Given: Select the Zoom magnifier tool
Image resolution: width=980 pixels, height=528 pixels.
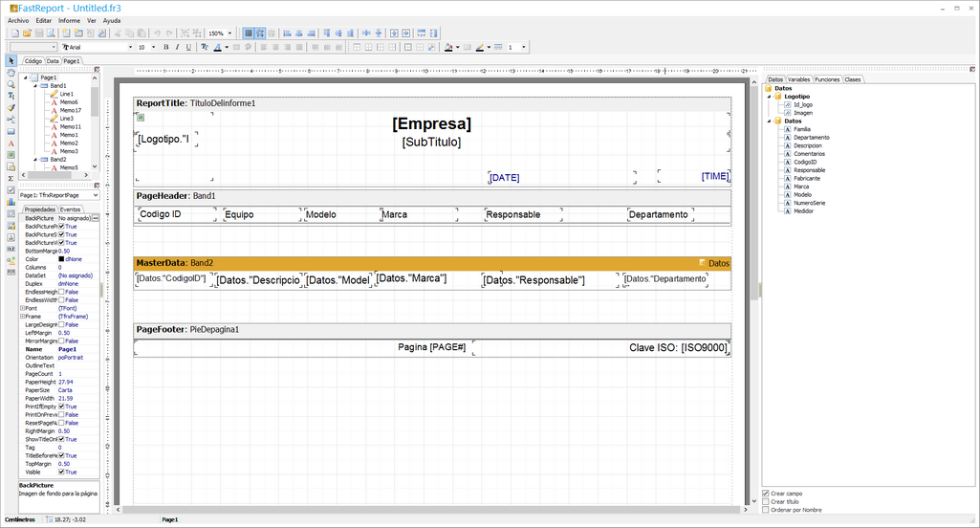Looking at the screenshot, I should click(11, 84).
